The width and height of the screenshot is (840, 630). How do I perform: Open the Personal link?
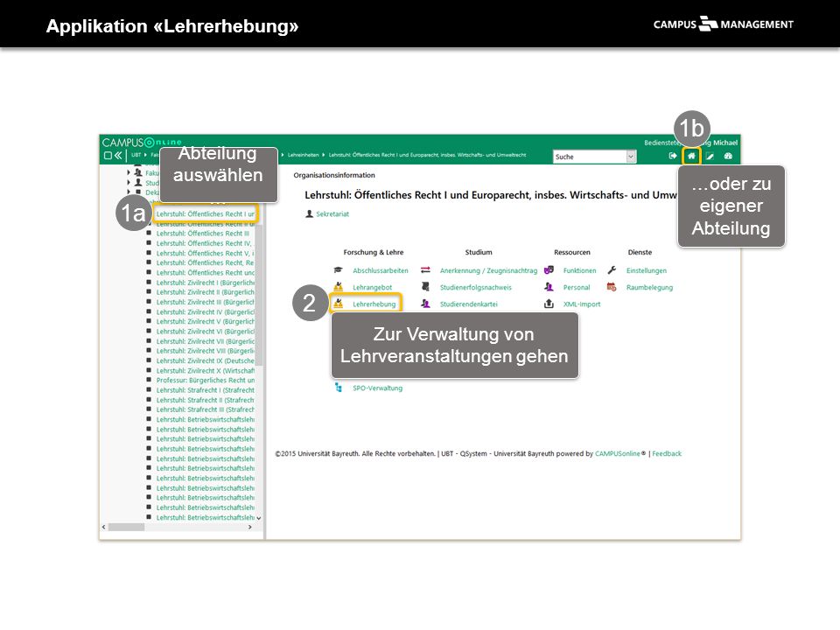coord(577,287)
